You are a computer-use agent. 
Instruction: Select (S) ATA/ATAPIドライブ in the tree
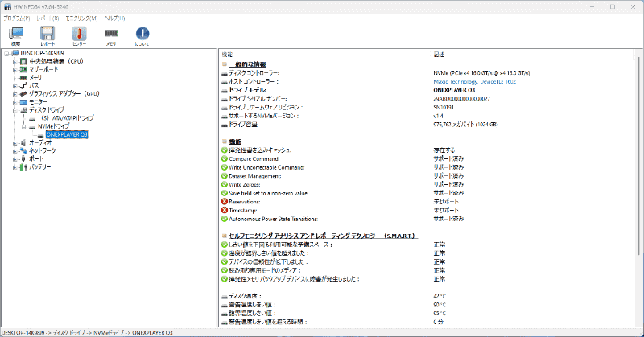[68, 118]
